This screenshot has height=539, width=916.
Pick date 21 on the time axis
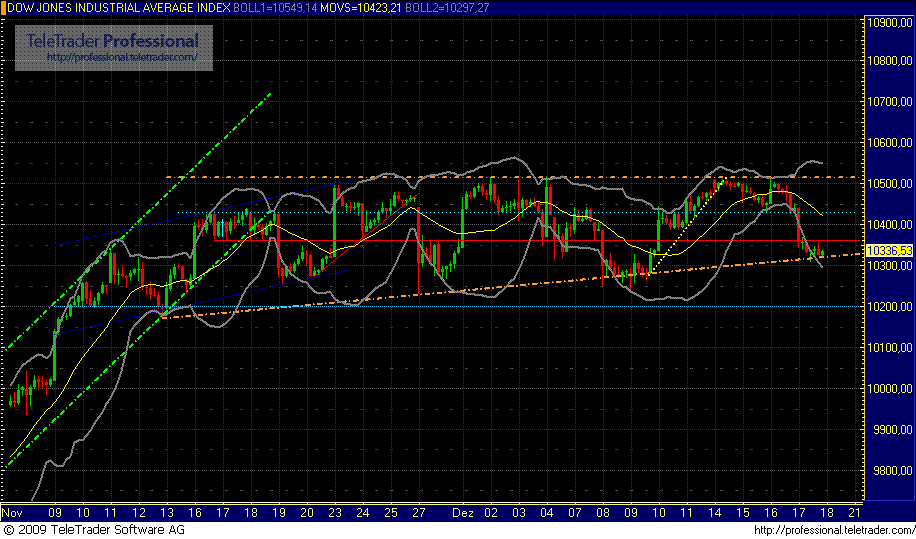click(854, 513)
